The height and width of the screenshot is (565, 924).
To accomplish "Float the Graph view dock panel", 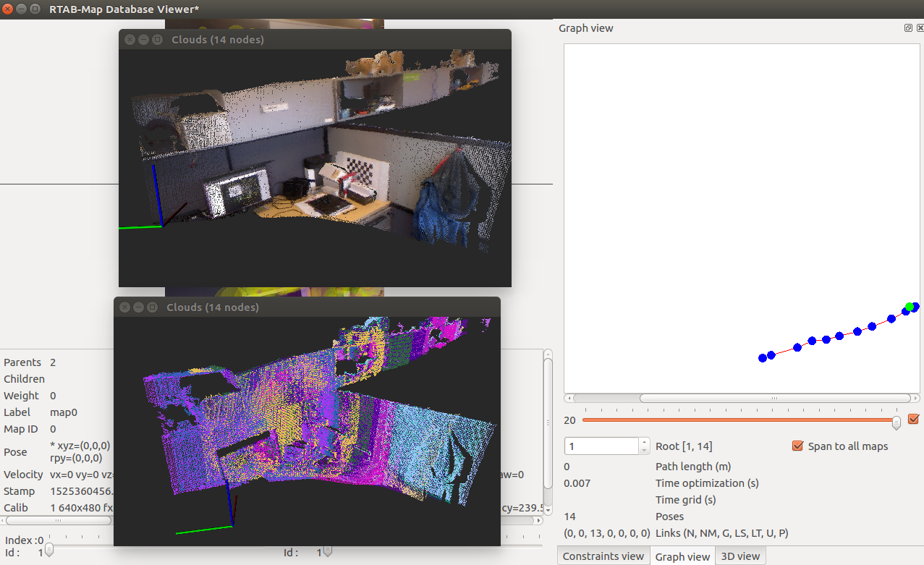I will pos(908,28).
